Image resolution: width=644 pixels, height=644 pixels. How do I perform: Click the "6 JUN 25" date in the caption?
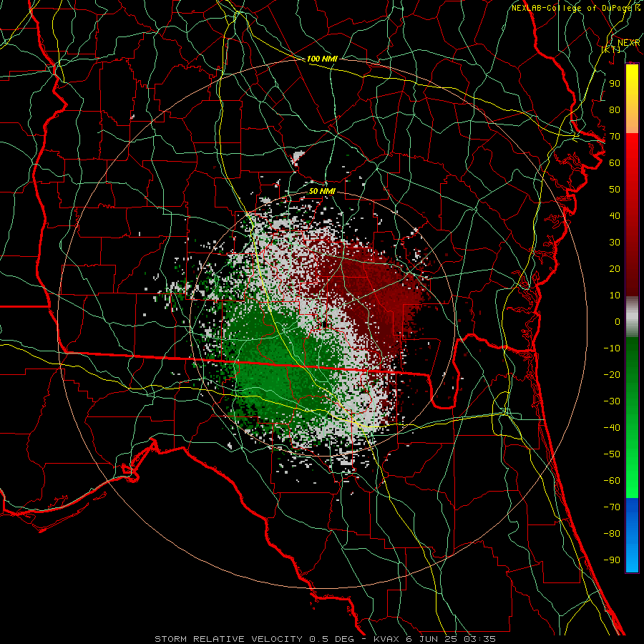pos(433,639)
